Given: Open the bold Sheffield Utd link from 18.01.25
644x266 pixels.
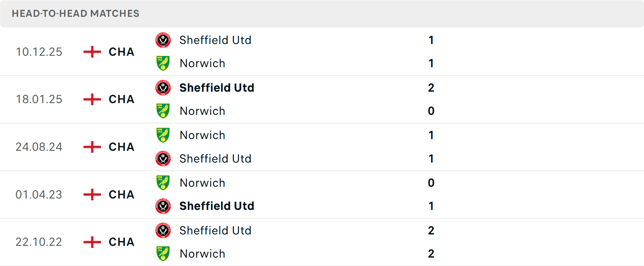Looking at the screenshot, I should point(217,88).
